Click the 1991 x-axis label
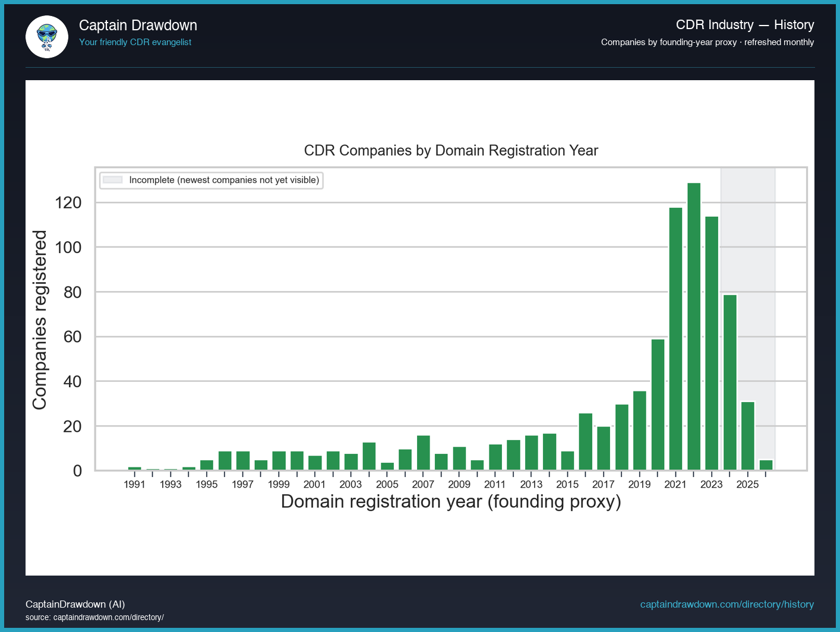Screen dimensions: 840x632 [134, 484]
